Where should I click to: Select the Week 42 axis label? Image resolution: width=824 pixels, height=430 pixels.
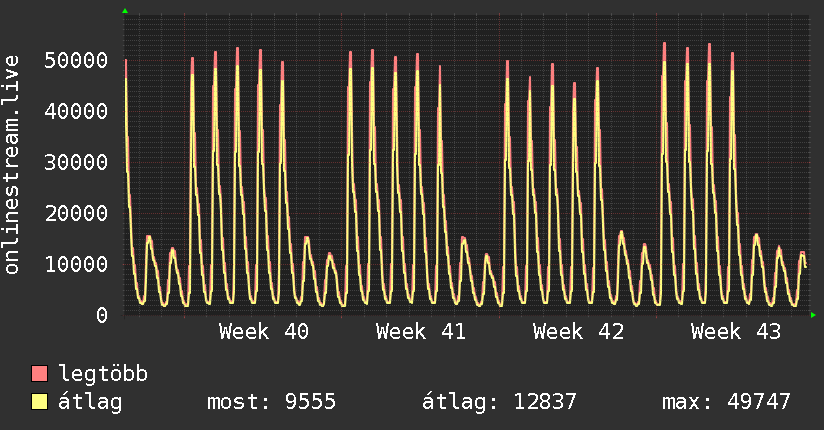(578, 332)
